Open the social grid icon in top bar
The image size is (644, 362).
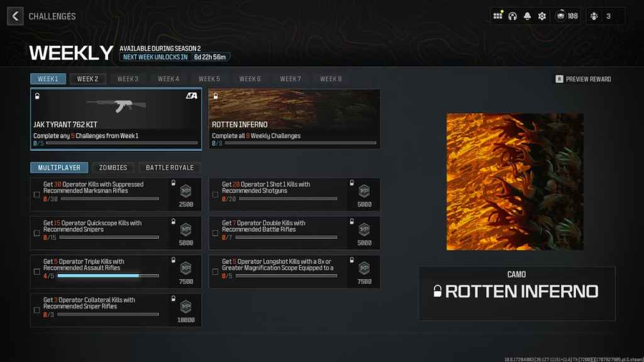click(497, 16)
